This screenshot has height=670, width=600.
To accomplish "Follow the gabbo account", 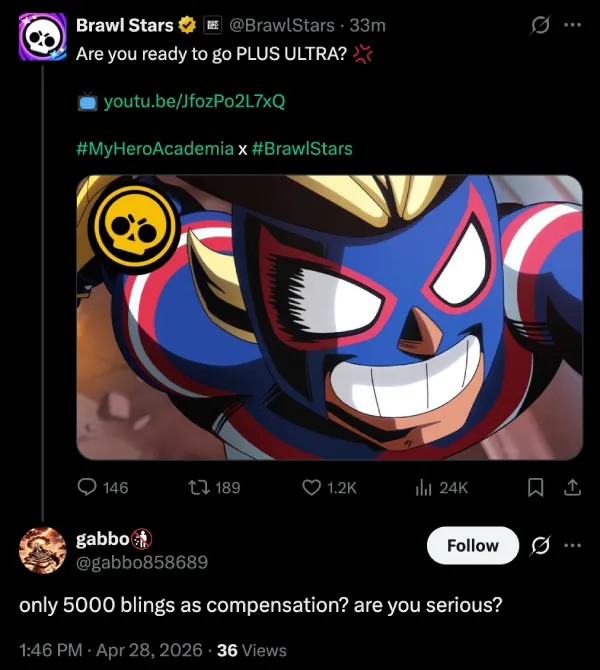I will point(472,545).
